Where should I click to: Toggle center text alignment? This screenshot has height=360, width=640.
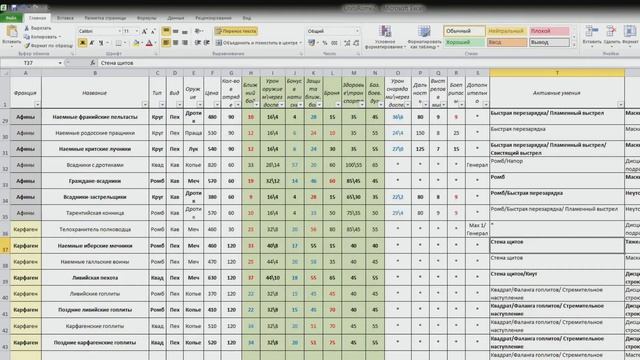coord(176,42)
